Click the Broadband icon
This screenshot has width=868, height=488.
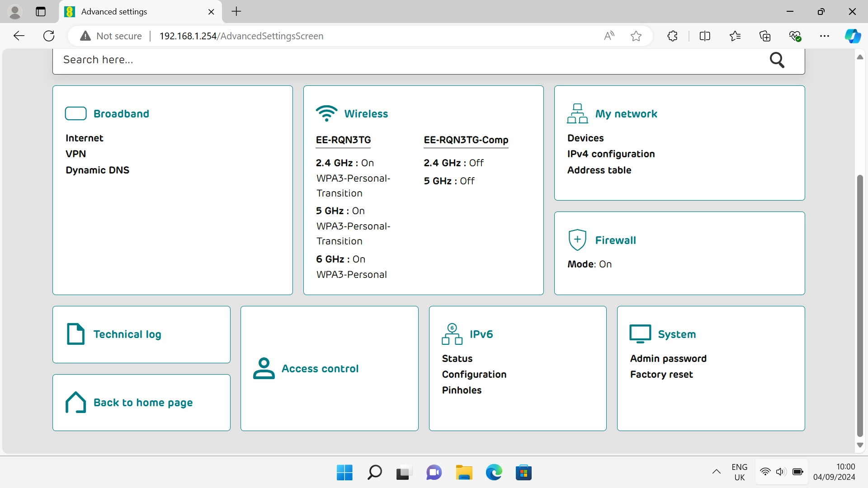coord(75,113)
